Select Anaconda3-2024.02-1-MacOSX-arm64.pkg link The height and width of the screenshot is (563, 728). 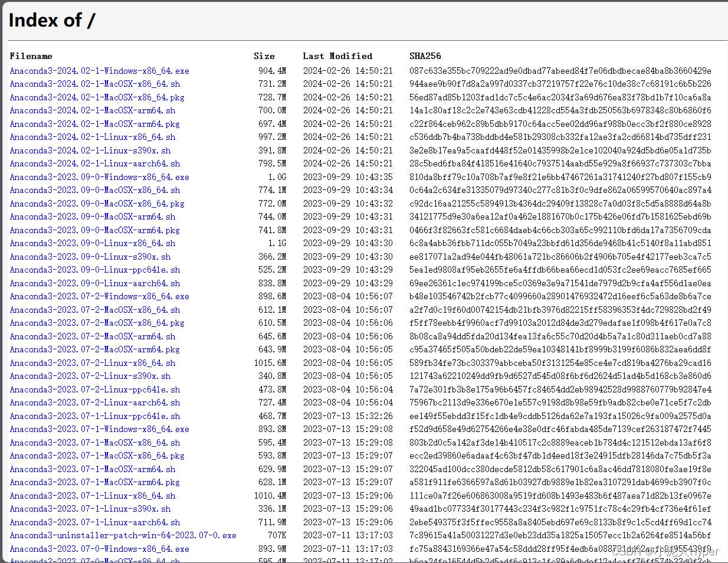pyautogui.click(x=94, y=124)
